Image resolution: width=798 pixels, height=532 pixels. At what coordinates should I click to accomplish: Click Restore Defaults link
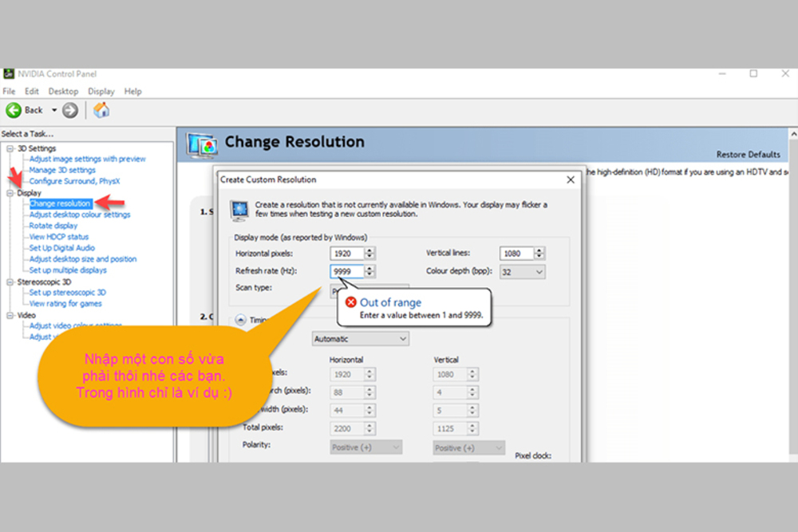coord(748,155)
